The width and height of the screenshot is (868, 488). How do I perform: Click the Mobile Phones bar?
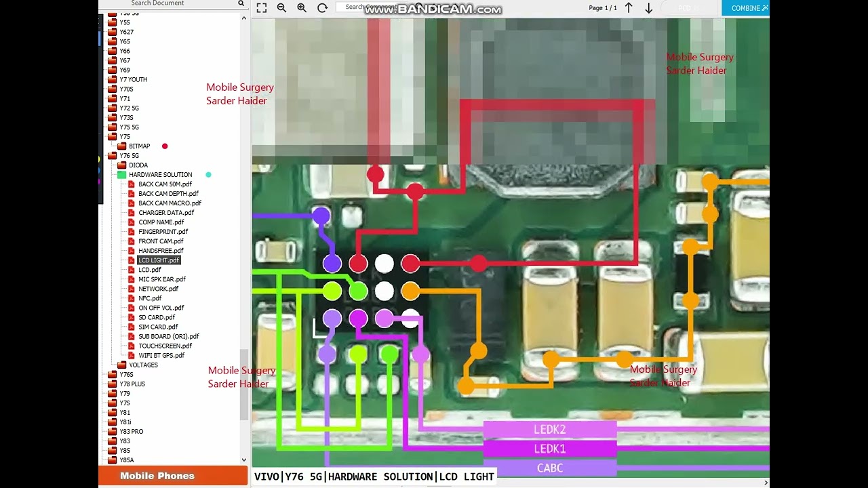coord(173,476)
